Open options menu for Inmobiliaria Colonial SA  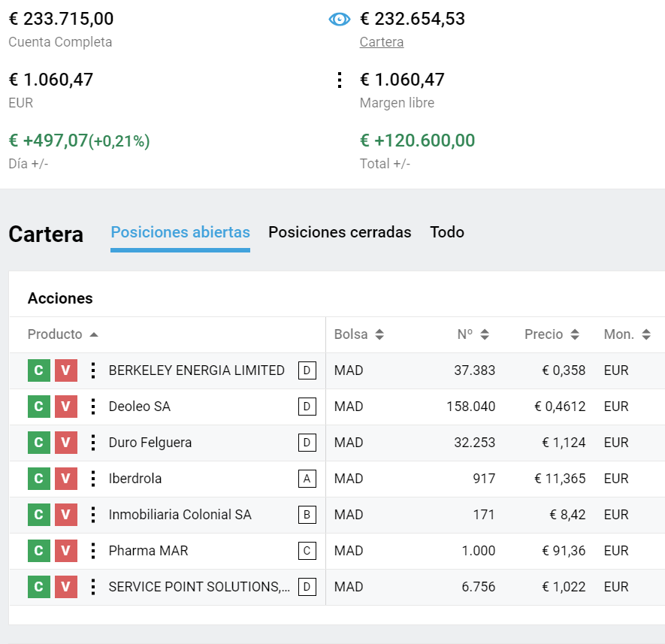(93, 515)
